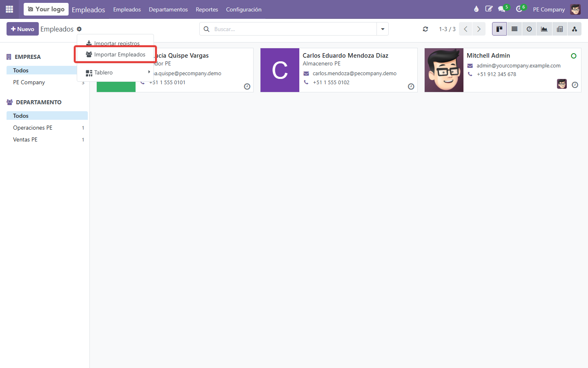Open the conversations messages icon
The height and width of the screenshot is (368, 588).
point(502,9)
